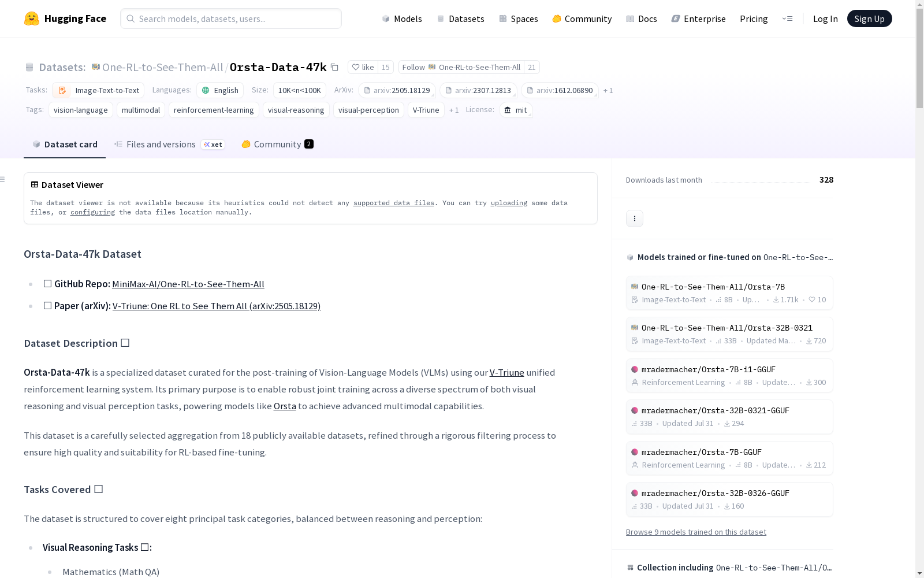Click the follower count 21

[x=532, y=67]
